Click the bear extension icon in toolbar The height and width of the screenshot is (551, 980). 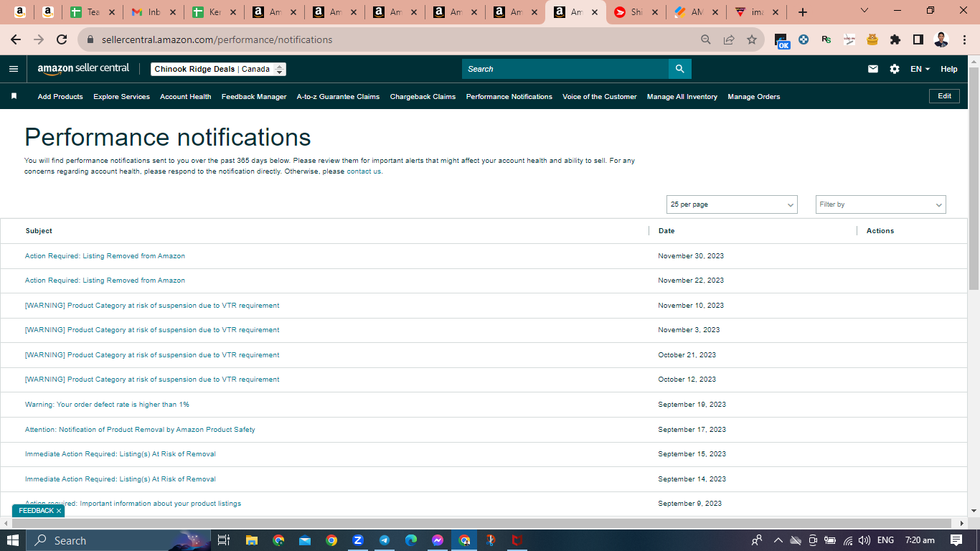[872, 40]
